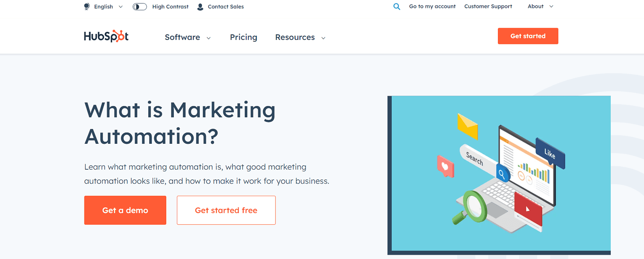Screen dimensions: 644x259
Task: Click the chevron next to English
Action: pos(120,7)
